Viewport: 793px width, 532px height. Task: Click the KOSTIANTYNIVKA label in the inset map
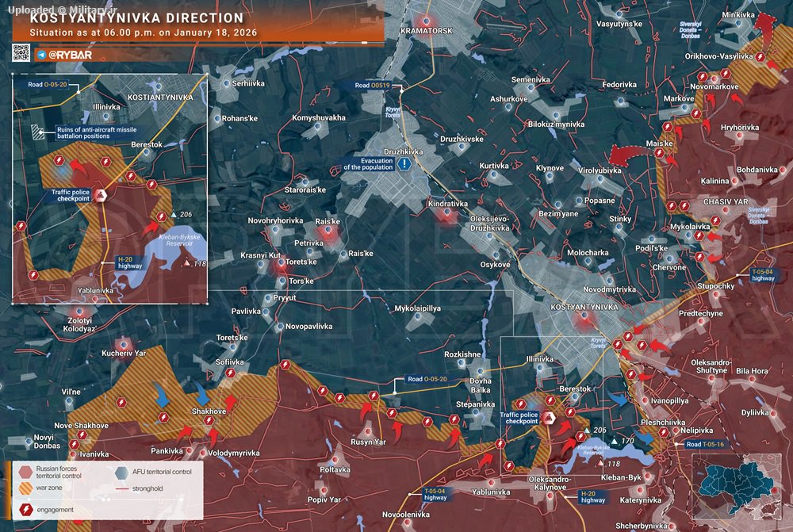160,97
